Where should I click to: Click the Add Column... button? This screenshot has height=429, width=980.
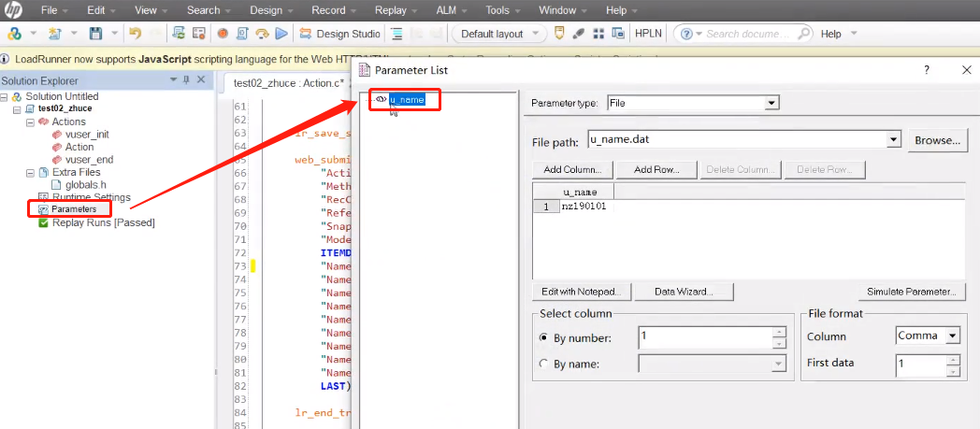coord(572,169)
